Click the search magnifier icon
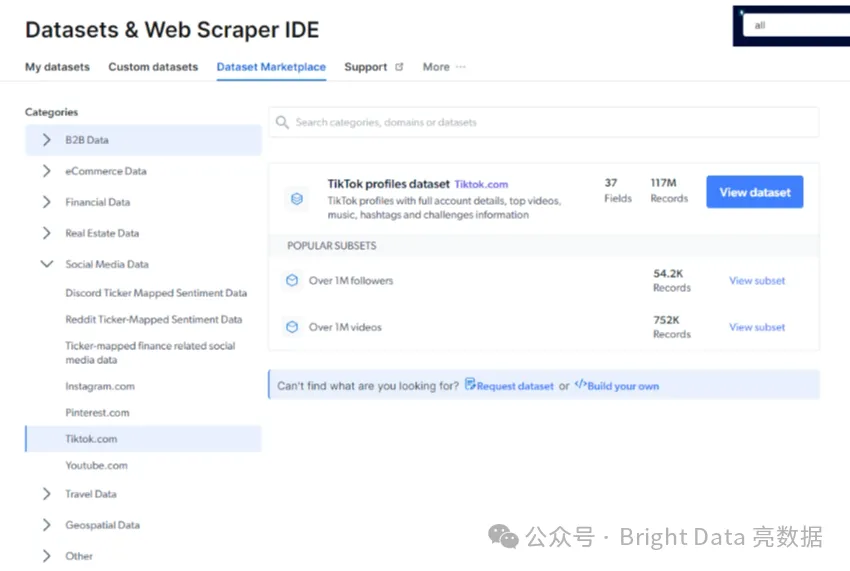The image size is (850, 571). pyautogui.click(x=283, y=123)
